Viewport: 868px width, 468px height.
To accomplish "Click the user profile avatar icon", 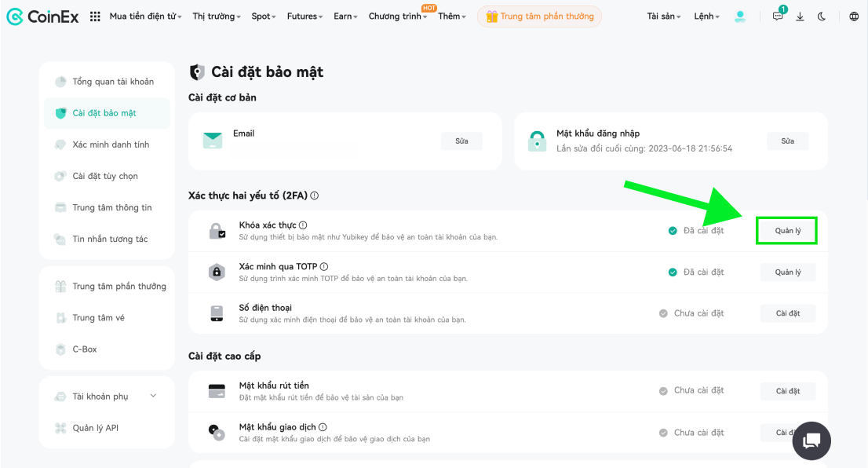I will click(x=740, y=16).
